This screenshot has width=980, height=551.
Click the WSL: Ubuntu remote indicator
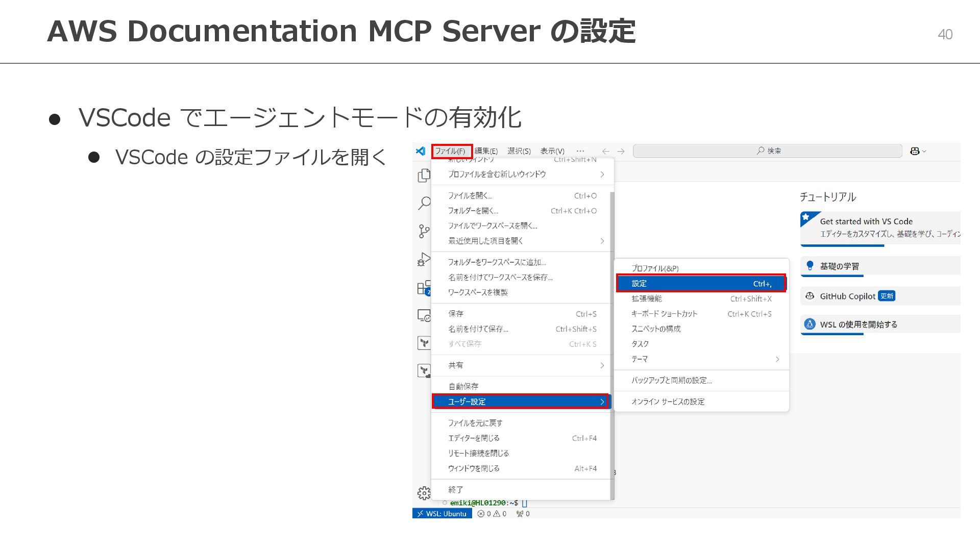442,514
